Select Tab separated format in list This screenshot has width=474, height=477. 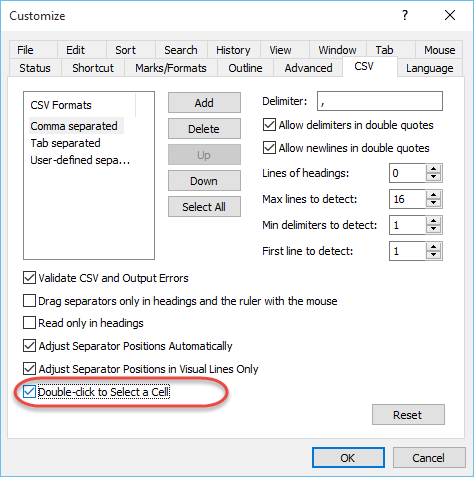pyautogui.click(x=65, y=143)
